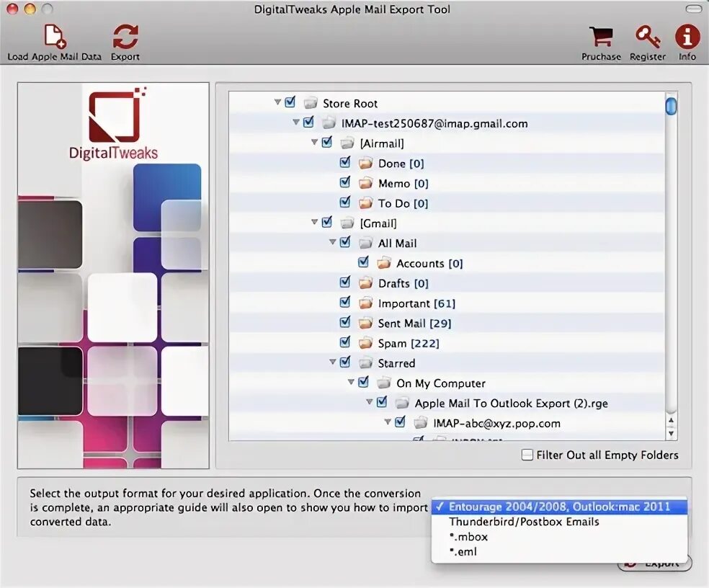The width and height of the screenshot is (709, 588).
Task: Collapse the [Airmail] folder node
Action: (315, 142)
